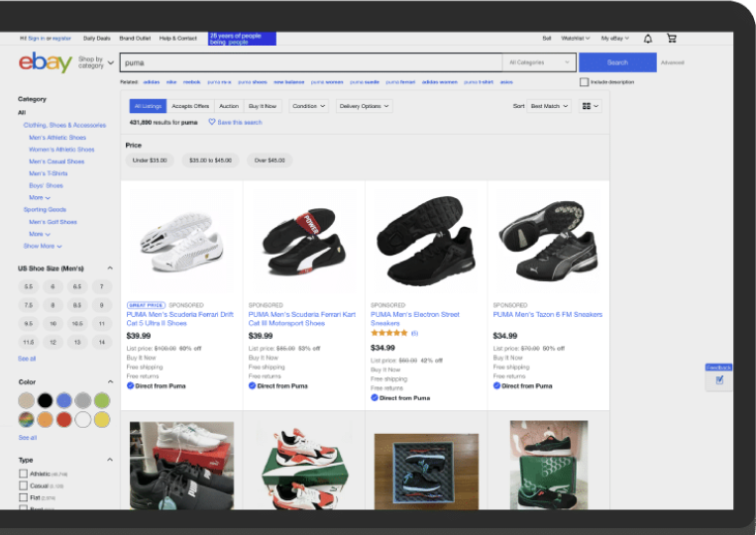Open Men's Golf Shoes category
This screenshot has height=535, width=756.
[54, 222]
